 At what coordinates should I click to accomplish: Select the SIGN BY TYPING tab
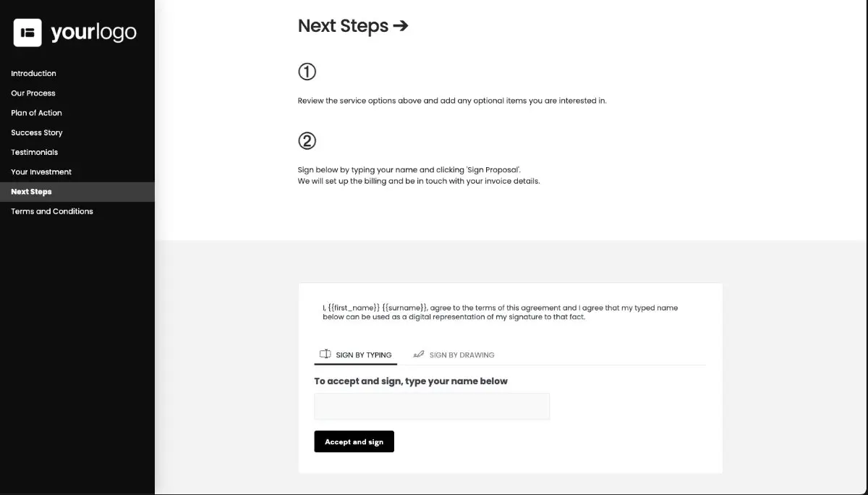pos(363,355)
